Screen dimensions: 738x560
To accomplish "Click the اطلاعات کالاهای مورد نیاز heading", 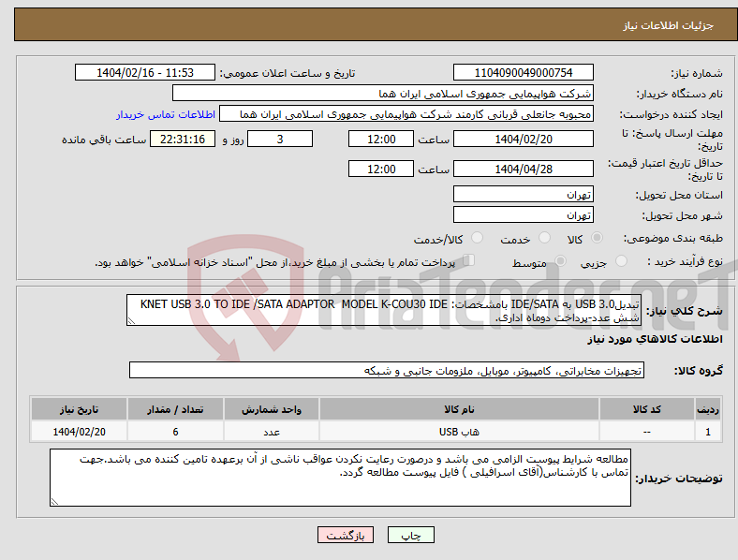I will 655,339.
